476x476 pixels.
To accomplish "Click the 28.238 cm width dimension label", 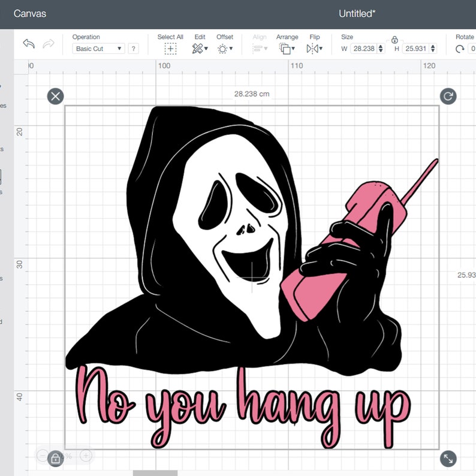I will (252, 94).
